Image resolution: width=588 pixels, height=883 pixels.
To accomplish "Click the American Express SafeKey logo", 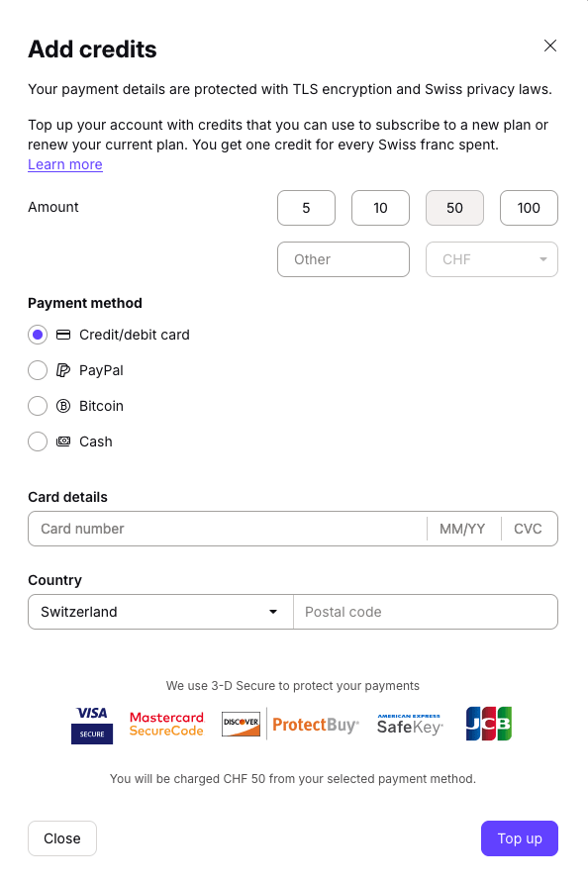I will (409, 724).
